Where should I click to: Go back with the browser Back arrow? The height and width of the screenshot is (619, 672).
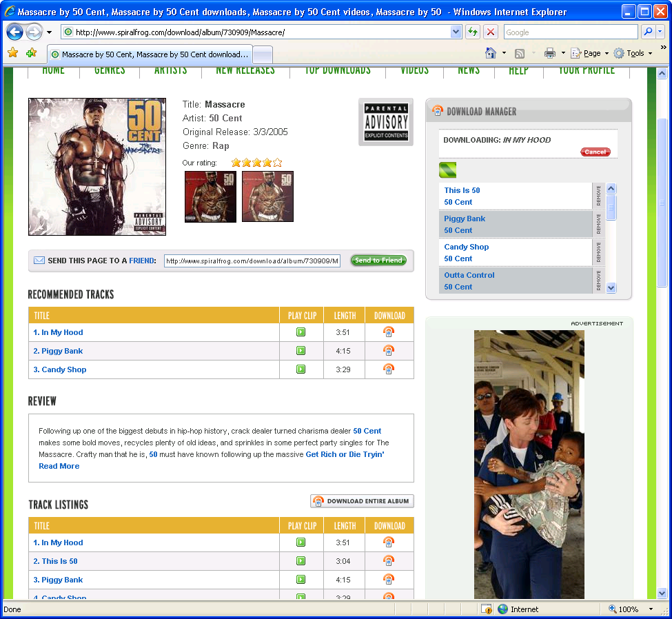point(14,32)
